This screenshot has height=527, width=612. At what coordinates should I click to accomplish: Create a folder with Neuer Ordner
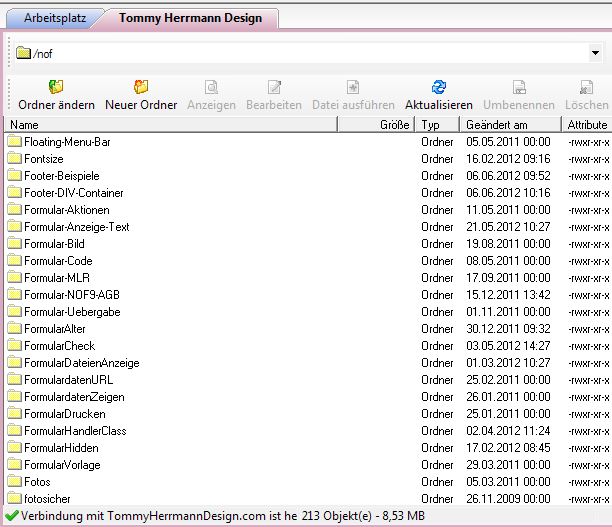tap(141, 88)
